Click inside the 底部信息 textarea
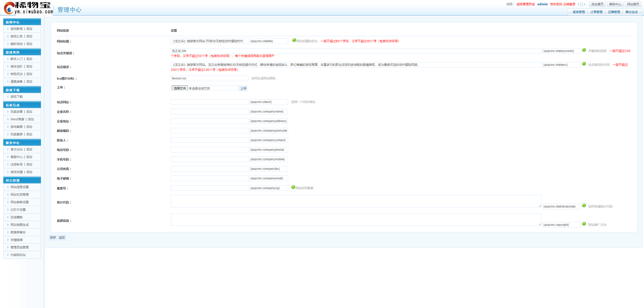This screenshot has width=644, height=308. pyautogui.click(x=356, y=220)
